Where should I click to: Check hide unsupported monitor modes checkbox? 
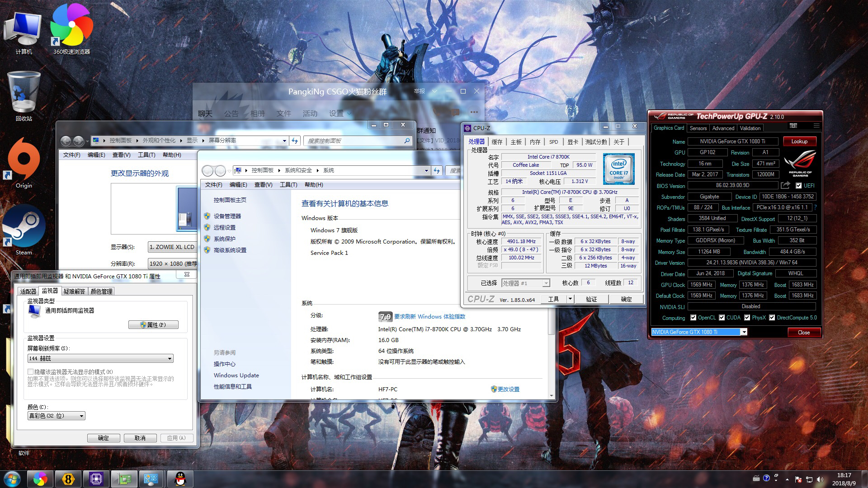click(30, 372)
